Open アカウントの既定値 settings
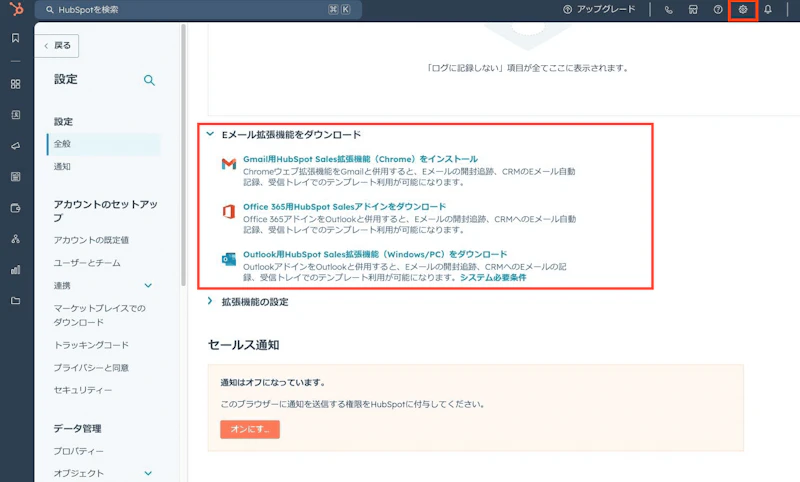Screen dimensions: 800x482 click(x=91, y=240)
